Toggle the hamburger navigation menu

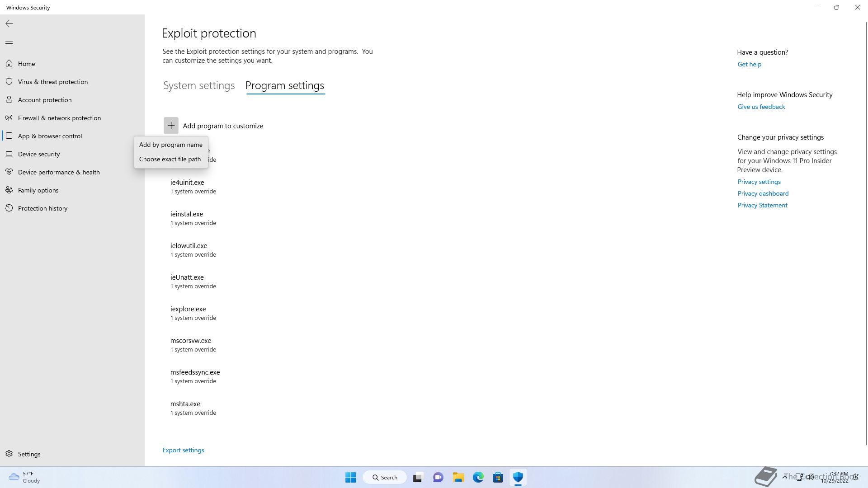tap(9, 42)
